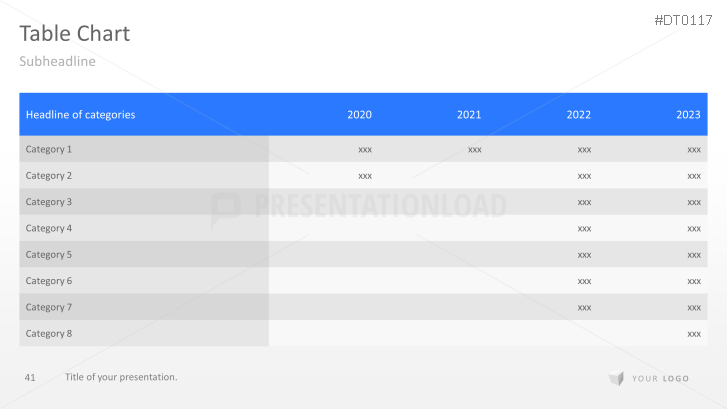727x409 pixels.
Task: Click the #DT0117 slide code
Action: coord(683,20)
